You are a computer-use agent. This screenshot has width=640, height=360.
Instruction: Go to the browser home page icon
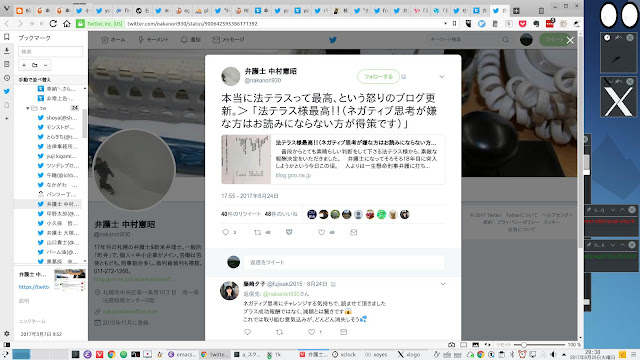pos(67,24)
